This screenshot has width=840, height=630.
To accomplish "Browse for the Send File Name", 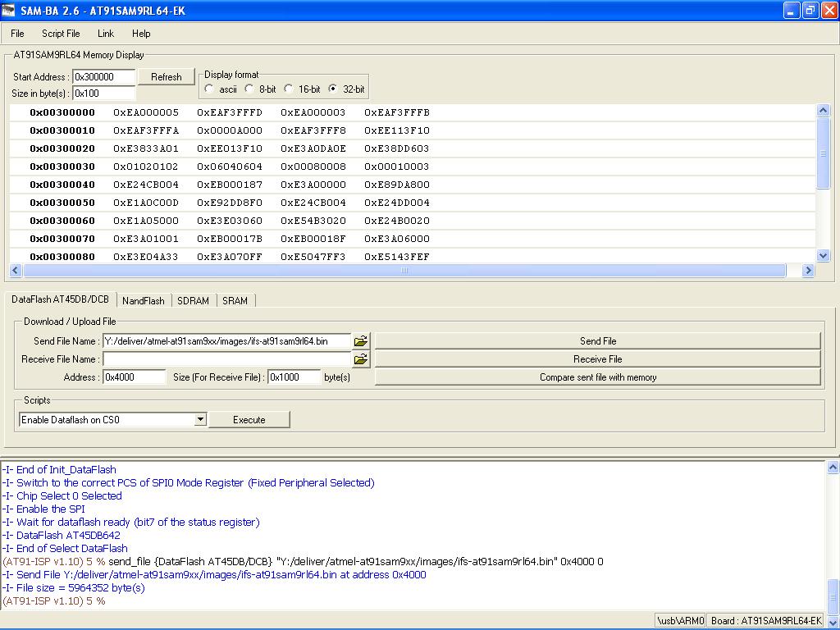I will [361, 341].
